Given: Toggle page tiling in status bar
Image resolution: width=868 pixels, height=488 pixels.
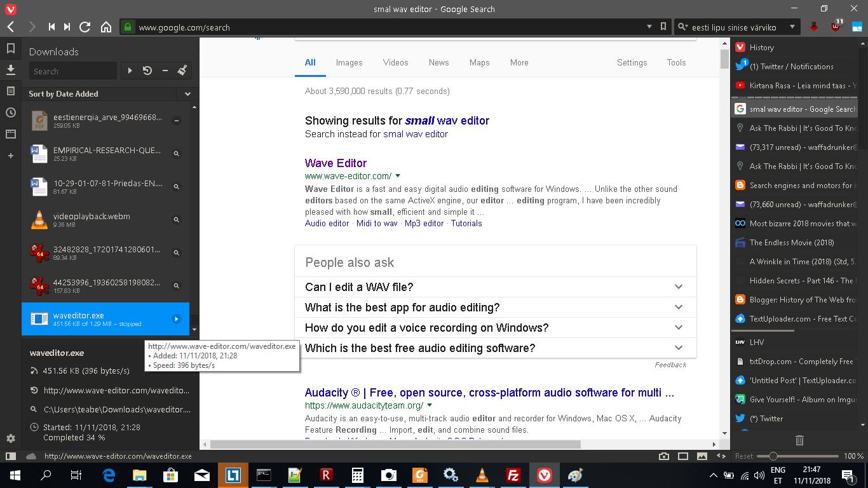Looking at the screenshot, I should pos(683,456).
